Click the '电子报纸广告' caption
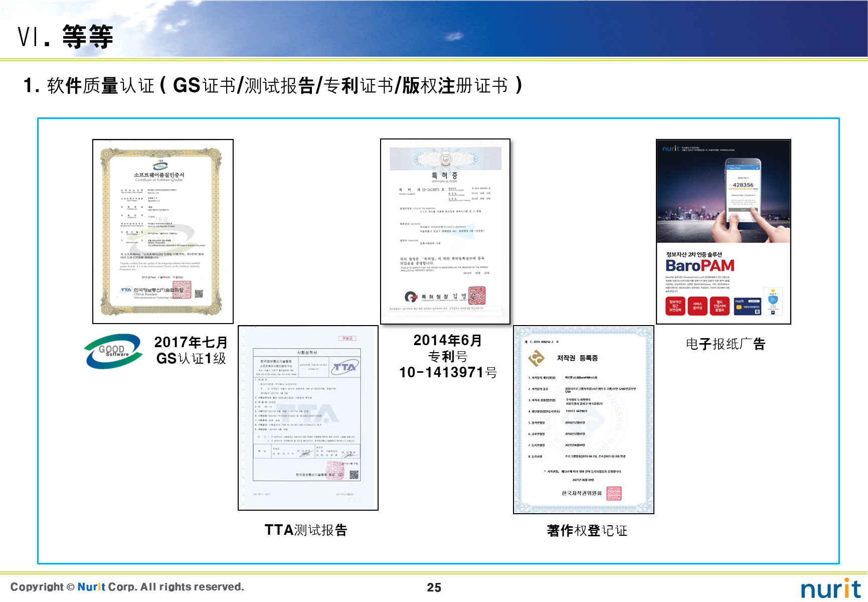The image size is (868, 602). 725,344
